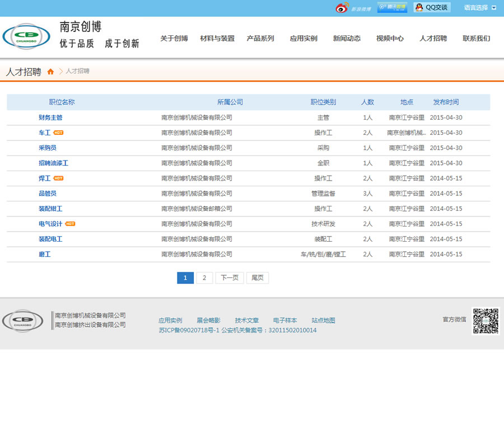Start a QQ交谈 chat
504x424 pixels.
(x=431, y=7)
